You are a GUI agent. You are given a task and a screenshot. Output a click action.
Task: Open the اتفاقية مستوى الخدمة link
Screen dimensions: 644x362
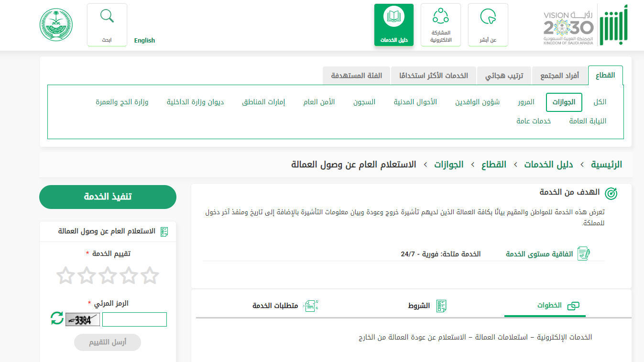(539, 254)
